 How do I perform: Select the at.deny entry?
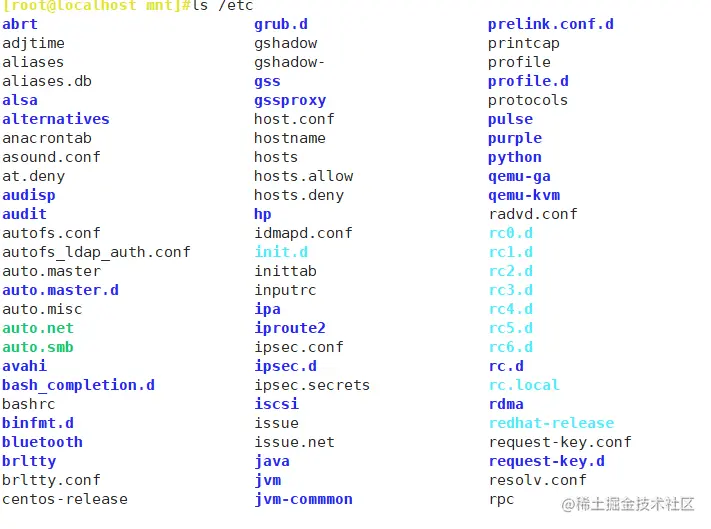tap(34, 177)
